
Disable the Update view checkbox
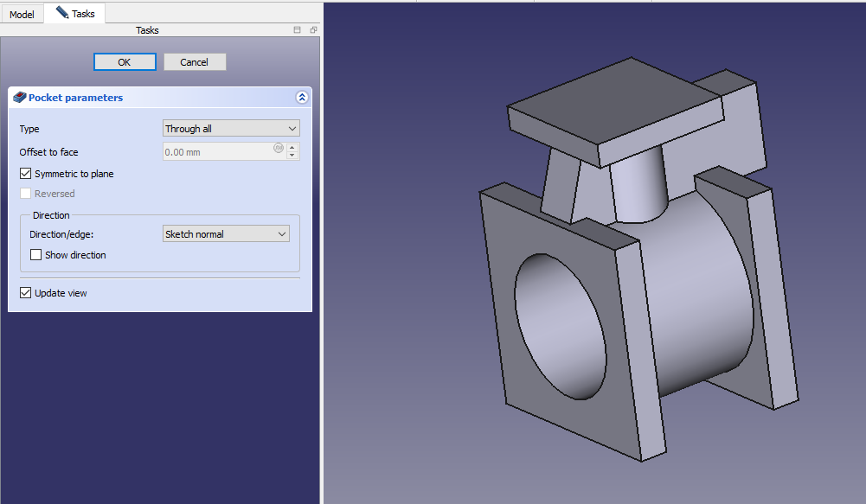pyautogui.click(x=26, y=293)
